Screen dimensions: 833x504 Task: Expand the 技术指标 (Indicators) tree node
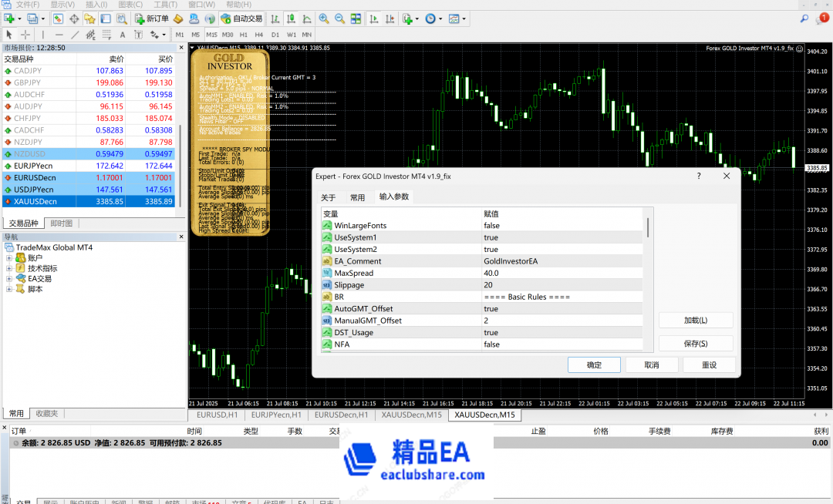[x=9, y=268]
